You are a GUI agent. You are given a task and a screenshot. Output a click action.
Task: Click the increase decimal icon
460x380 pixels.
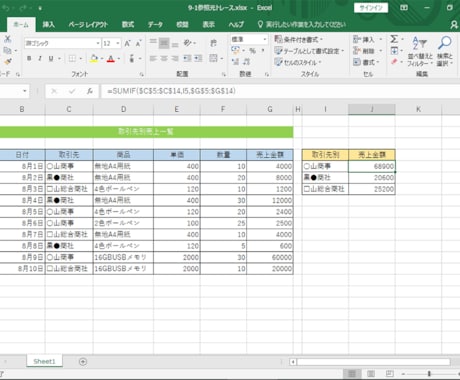coord(235,62)
